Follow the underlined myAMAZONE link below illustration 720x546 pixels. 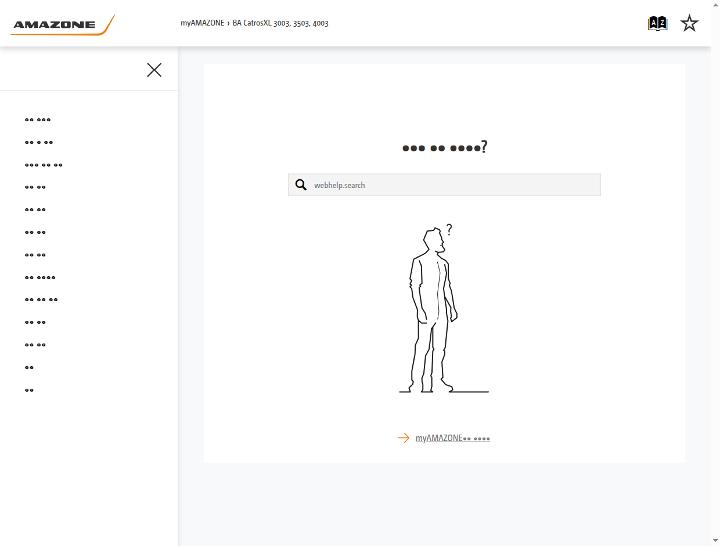(452, 438)
